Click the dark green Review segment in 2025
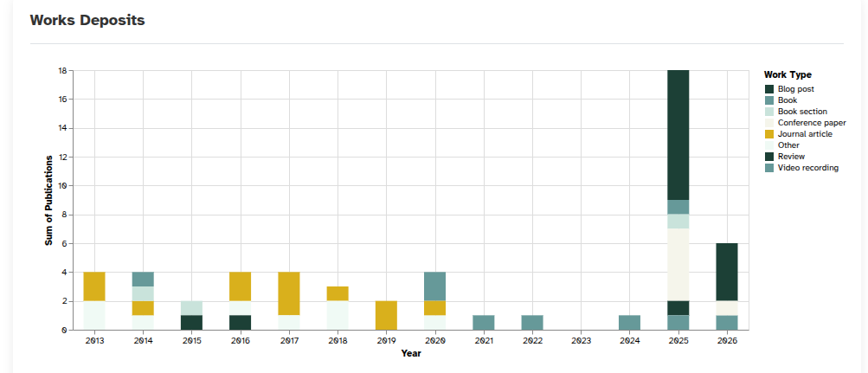 [678, 308]
